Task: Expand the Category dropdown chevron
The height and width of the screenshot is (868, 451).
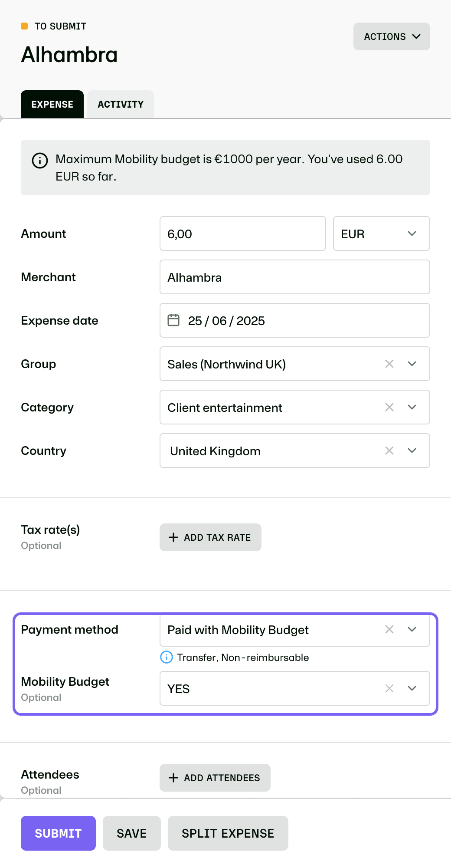Action: point(412,407)
